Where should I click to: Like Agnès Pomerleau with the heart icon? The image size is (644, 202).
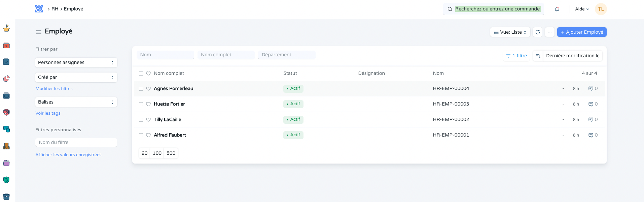point(148,89)
